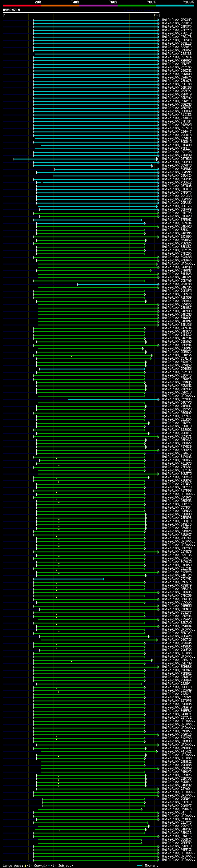Select hit label UniRef100_A0YCA4

tap(177, 223)
